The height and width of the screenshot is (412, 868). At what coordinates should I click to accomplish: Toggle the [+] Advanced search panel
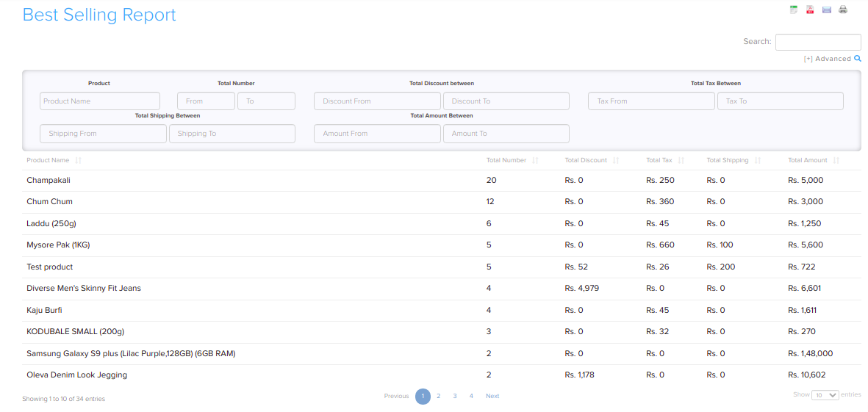827,59
